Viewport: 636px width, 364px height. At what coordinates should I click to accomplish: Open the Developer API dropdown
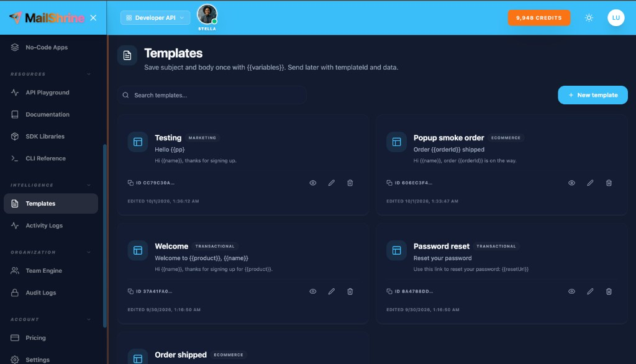[155, 18]
